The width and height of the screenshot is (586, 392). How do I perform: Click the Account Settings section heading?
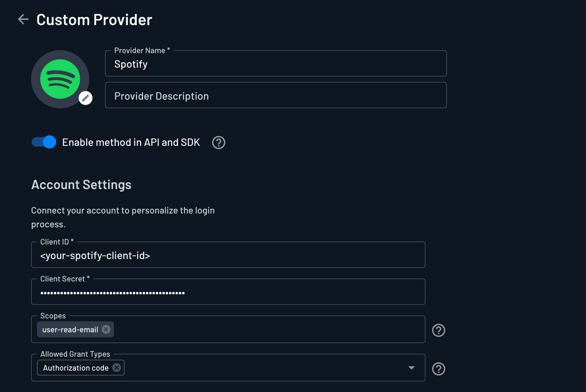tap(81, 185)
